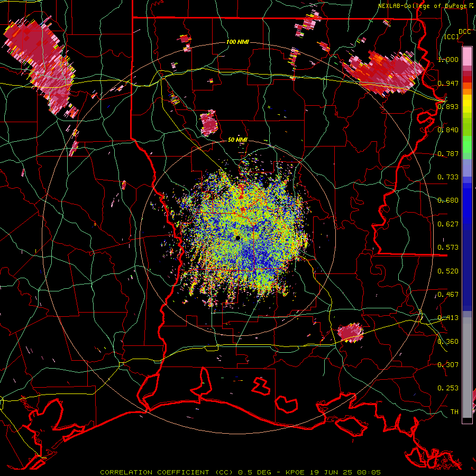Click the 0.573 scale value
Image resolution: width=476 pixels, height=476 pixels.
[448, 248]
